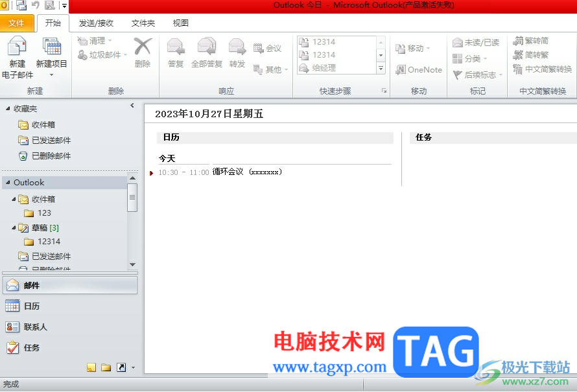Open Favorites Deleted Items (已删除邮件)
The width and height of the screenshot is (577, 392).
pyautogui.click(x=44, y=156)
